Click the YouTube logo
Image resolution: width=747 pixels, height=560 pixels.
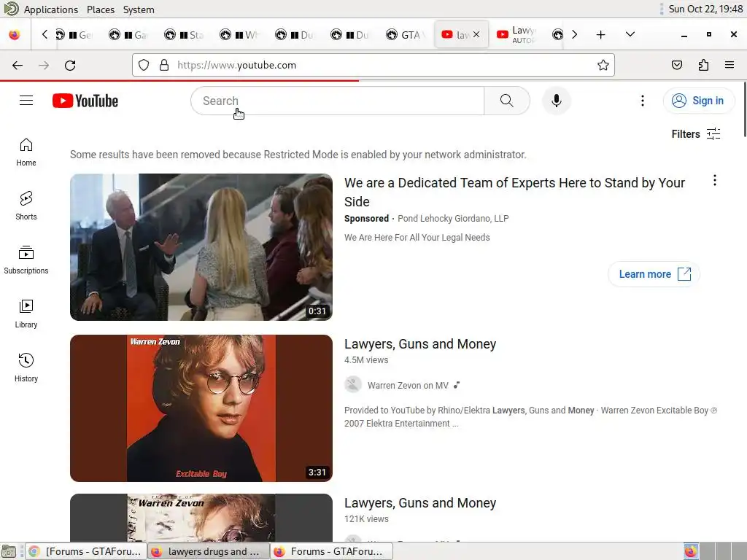85,101
